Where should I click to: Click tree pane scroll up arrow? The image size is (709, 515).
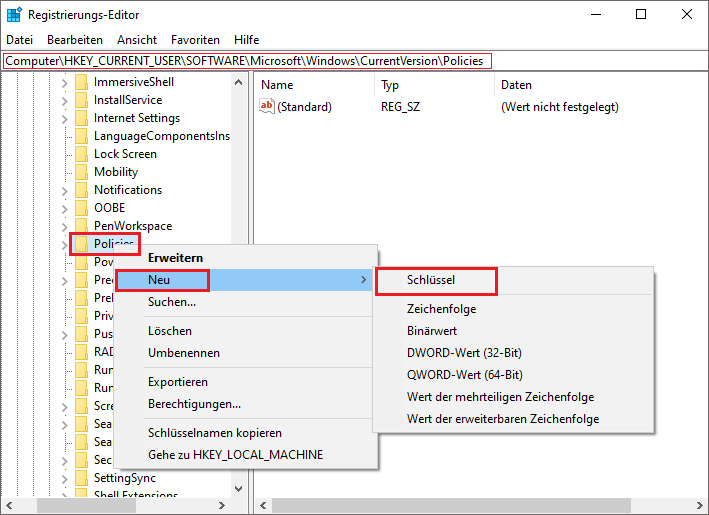coord(239,82)
